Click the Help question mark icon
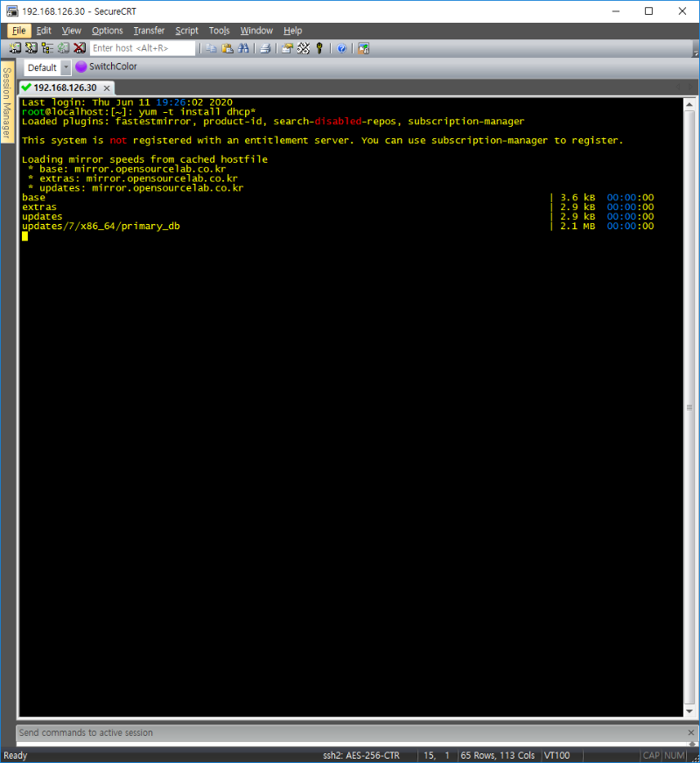 tap(341, 48)
